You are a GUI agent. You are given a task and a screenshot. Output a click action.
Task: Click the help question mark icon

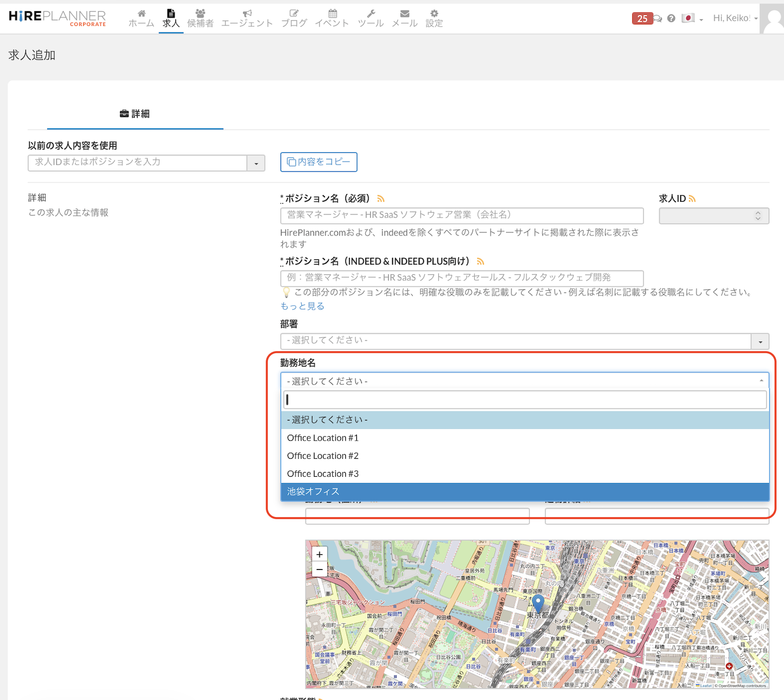pos(671,19)
